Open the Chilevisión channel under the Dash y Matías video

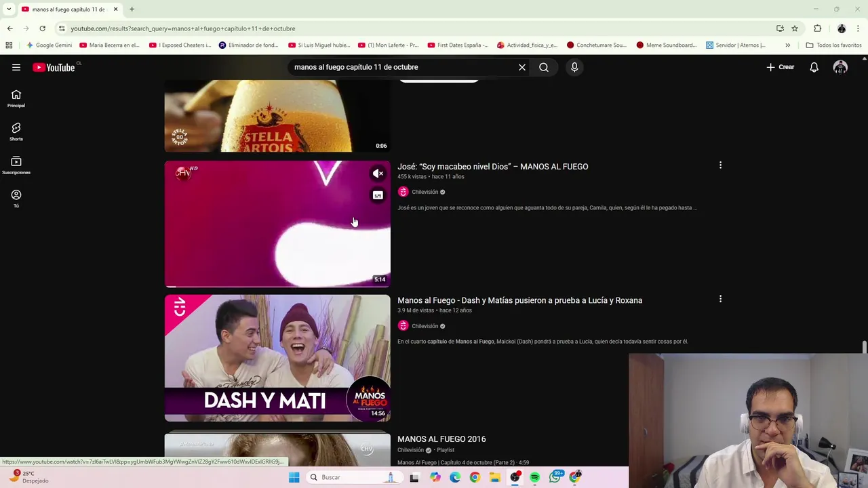coord(425,326)
